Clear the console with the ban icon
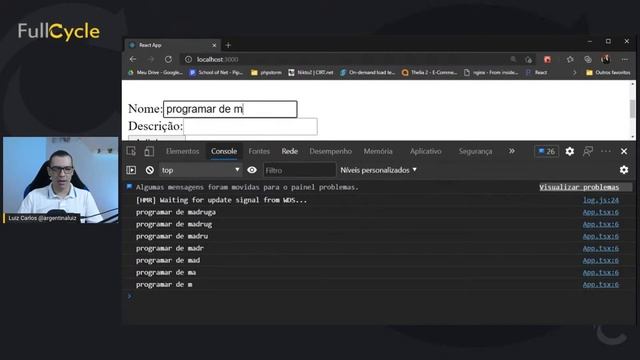The height and width of the screenshot is (360, 640). click(x=150, y=170)
